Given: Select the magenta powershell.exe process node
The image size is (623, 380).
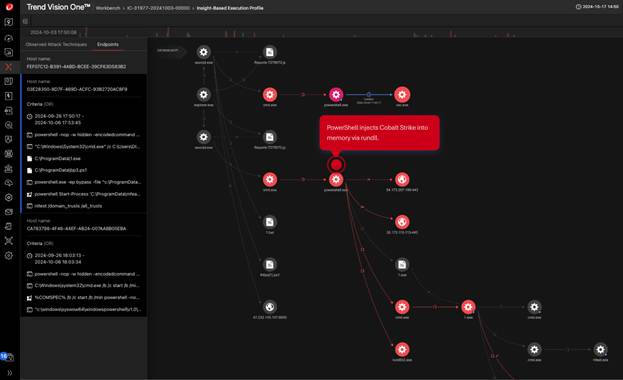Looking at the screenshot, I should [336, 95].
